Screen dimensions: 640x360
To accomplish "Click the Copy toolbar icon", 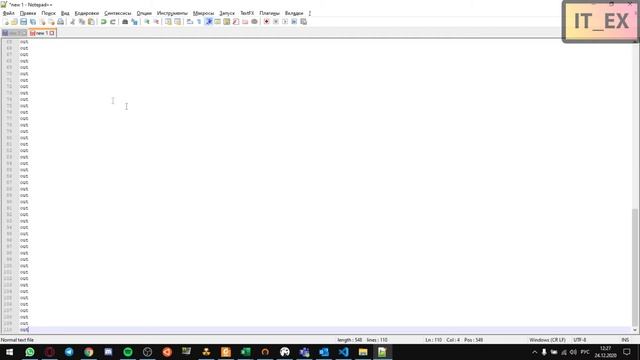I will [82, 22].
